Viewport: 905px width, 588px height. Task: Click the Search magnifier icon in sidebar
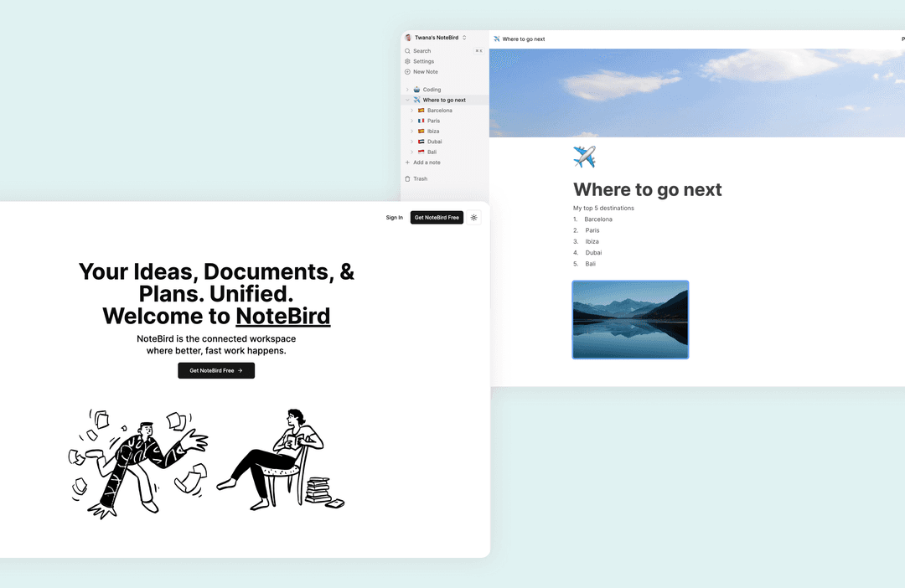coord(408,51)
